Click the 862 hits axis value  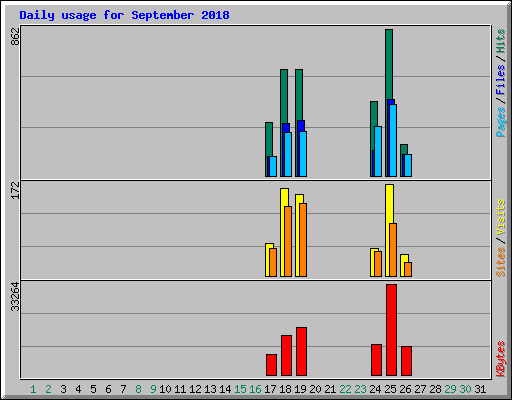15,37
